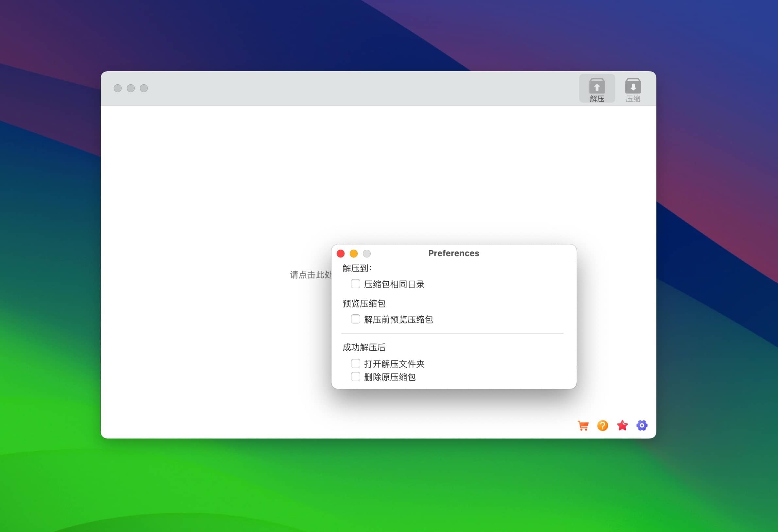This screenshot has height=532, width=778.
Task: Open the shopping cart purchase icon
Action: 583,425
